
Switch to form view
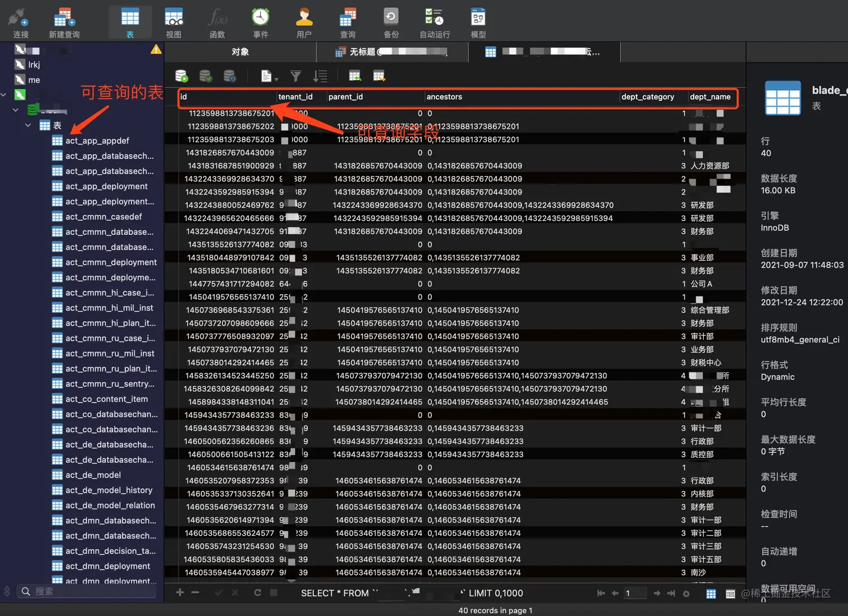730,594
